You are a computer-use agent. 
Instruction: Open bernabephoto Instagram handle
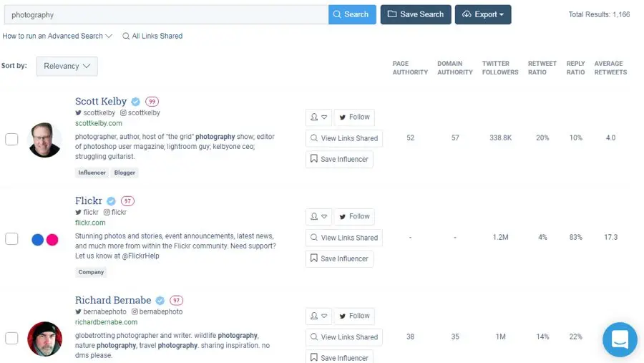(157, 311)
